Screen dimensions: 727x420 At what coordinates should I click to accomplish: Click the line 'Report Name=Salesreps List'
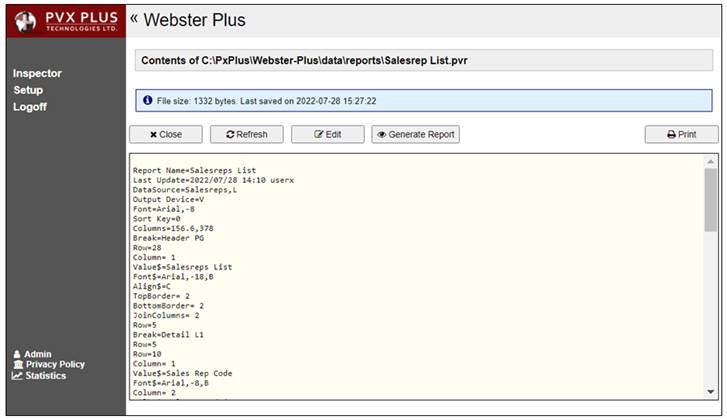coord(194,170)
